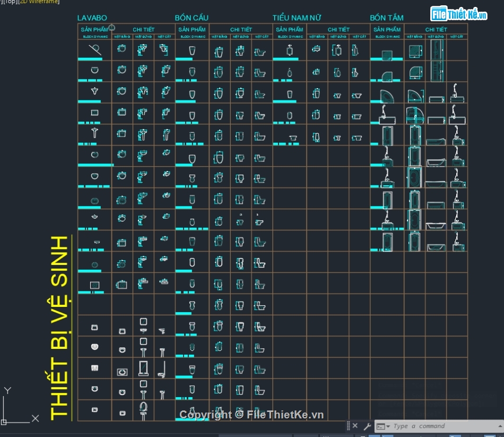Select first BỒN CẦU toilet dynamic block
This screenshot has width=504, height=437.
pyautogui.click(x=192, y=51)
